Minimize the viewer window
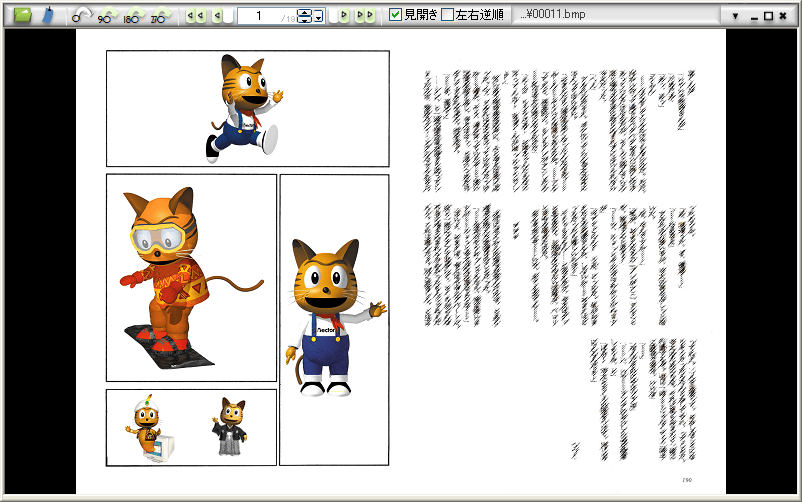 coord(754,17)
